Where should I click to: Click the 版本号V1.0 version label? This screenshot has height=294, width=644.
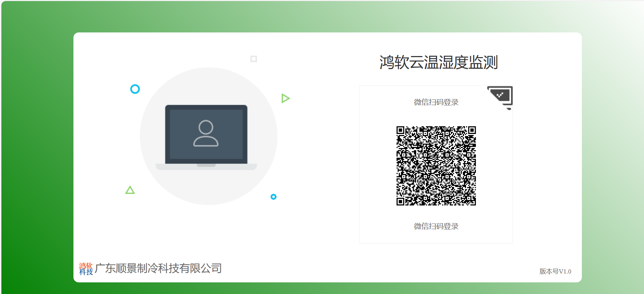[x=555, y=271]
